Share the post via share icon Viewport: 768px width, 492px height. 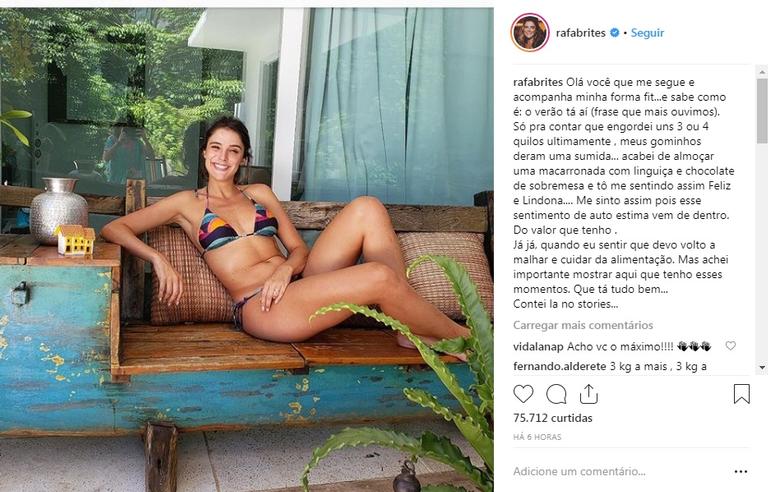click(588, 394)
